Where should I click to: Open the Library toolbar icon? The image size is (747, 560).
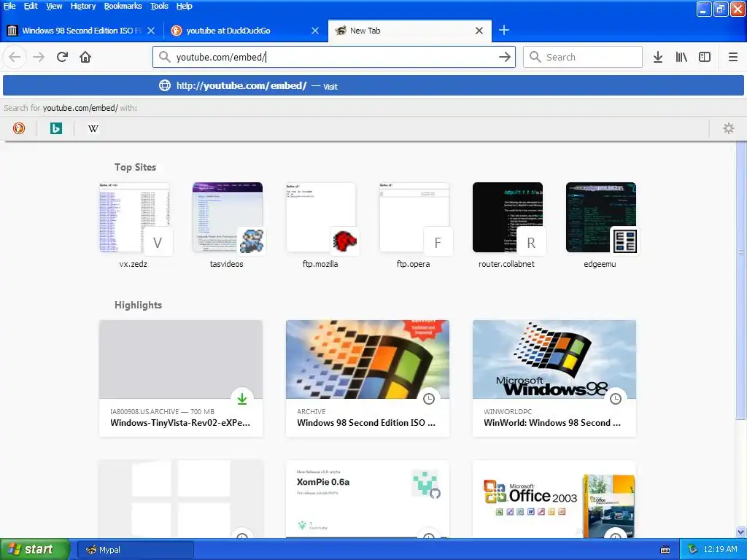[x=681, y=57]
